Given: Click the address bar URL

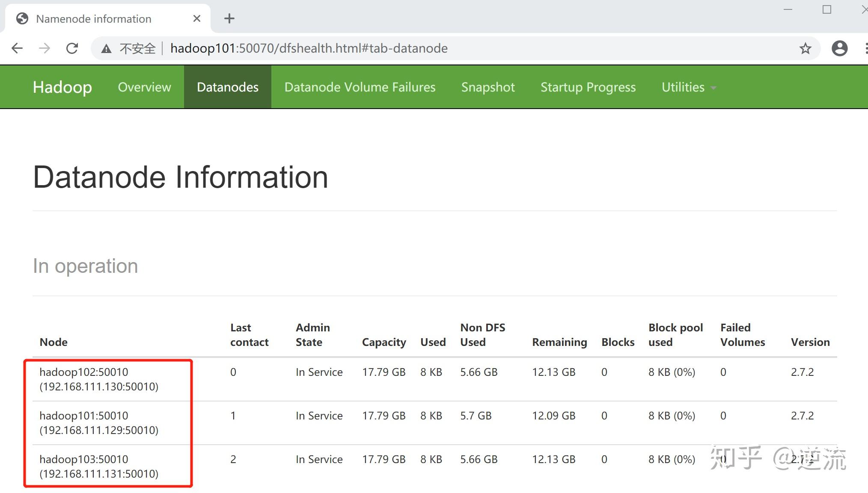Looking at the screenshot, I should coord(309,48).
